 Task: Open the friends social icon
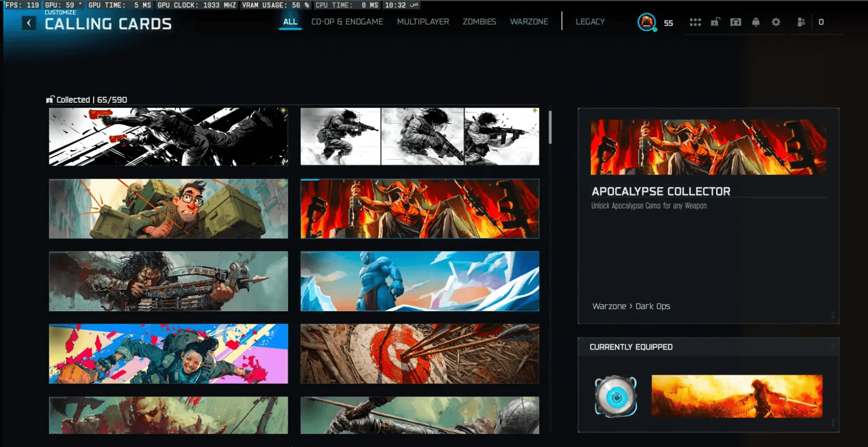801,22
